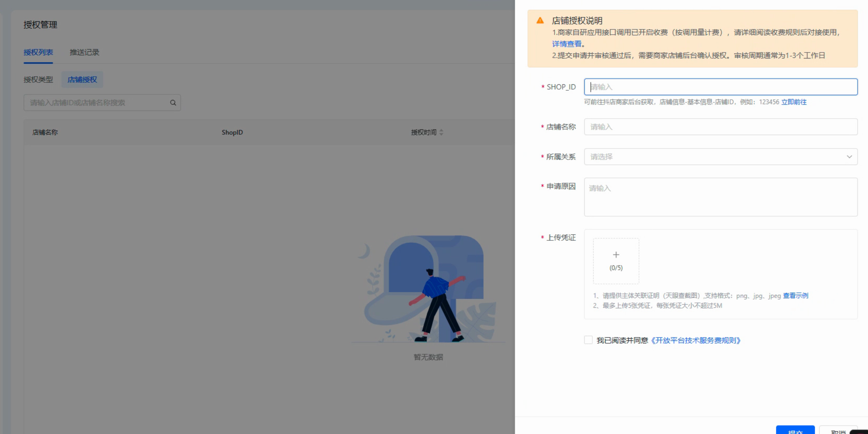This screenshot has height=434, width=868.
Task: Click the ShopID column header
Action: 232,132
